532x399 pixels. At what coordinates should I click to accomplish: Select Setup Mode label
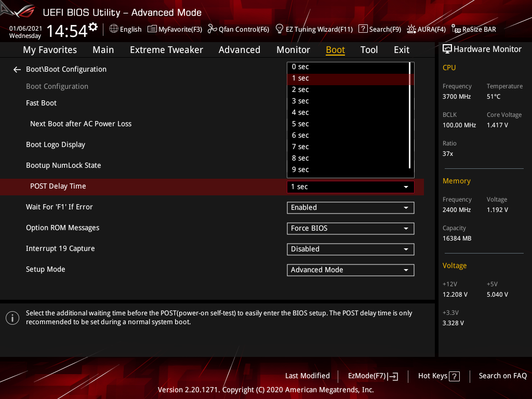tap(46, 270)
